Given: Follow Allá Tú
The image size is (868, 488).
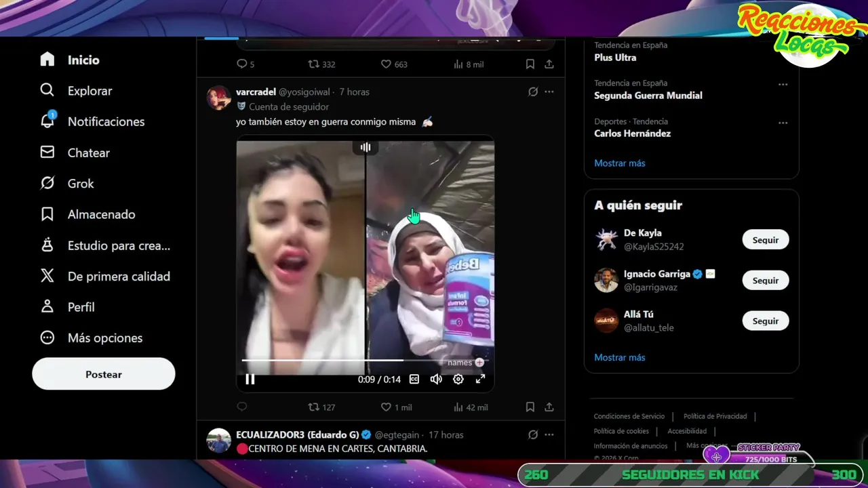Looking at the screenshot, I should coord(766,321).
